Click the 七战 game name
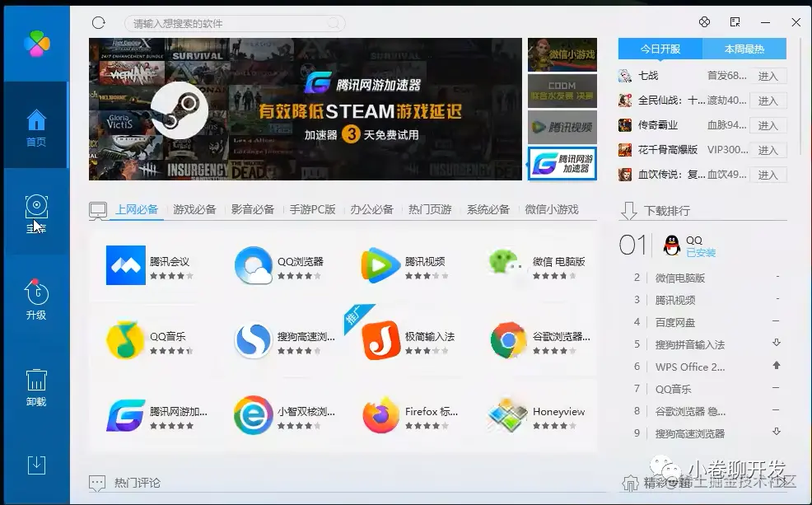This screenshot has height=505, width=812. tap(648, 76)
